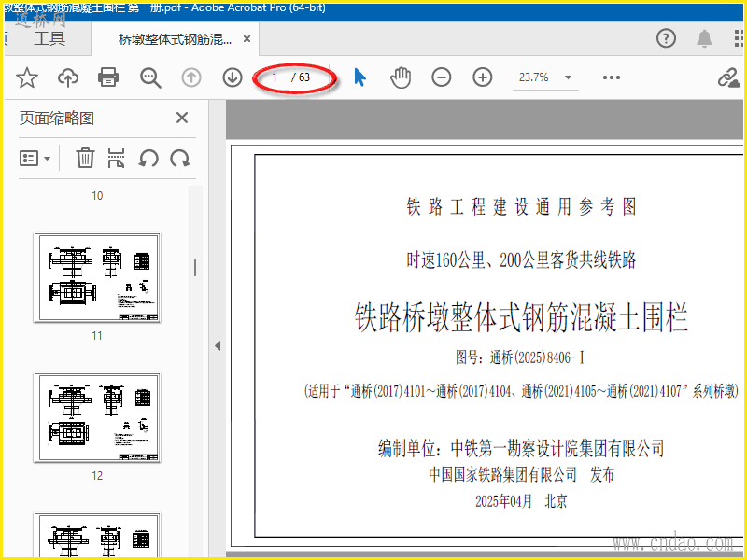Rotate page counterclockwise
747x560 pixels.
(x=148, y=158)
